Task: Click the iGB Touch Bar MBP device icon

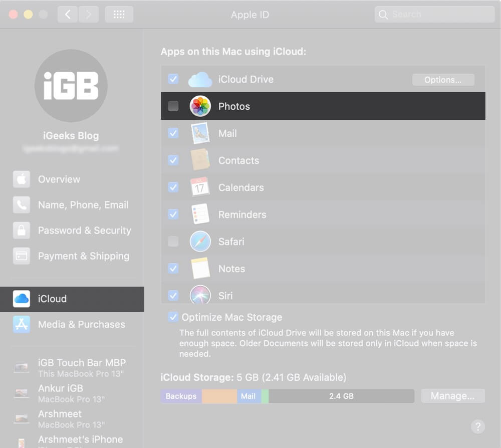Action: tap(22, 368)
